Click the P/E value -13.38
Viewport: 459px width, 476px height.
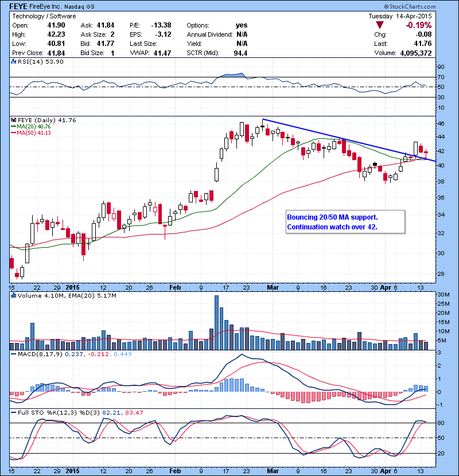point(161,25)
